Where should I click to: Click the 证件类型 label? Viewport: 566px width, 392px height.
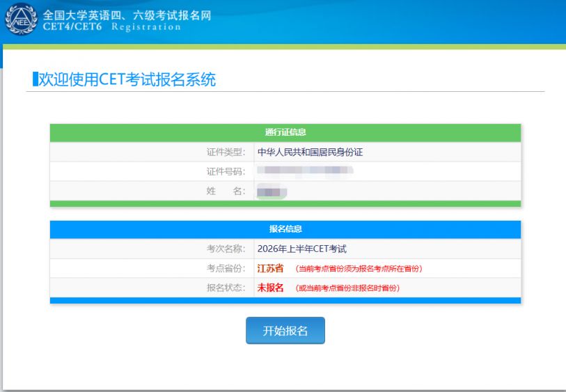(x=226, y=152)
